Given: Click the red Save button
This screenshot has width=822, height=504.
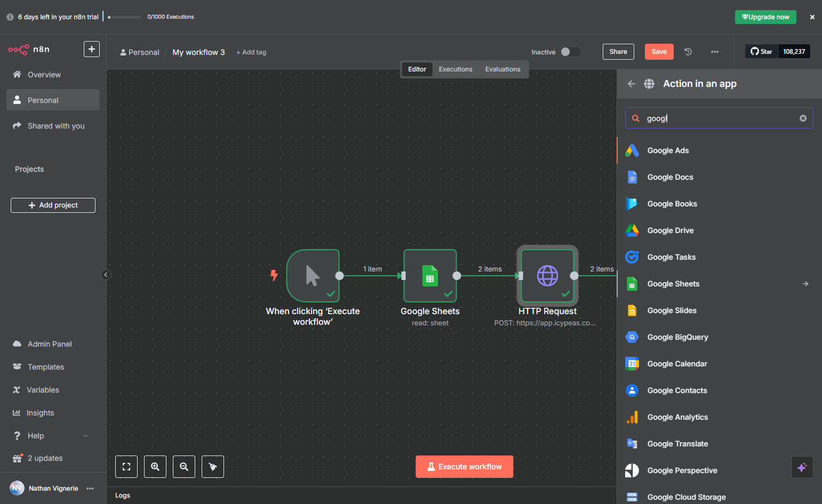Looking at the screenshot, I should click(x=659, y=52).
